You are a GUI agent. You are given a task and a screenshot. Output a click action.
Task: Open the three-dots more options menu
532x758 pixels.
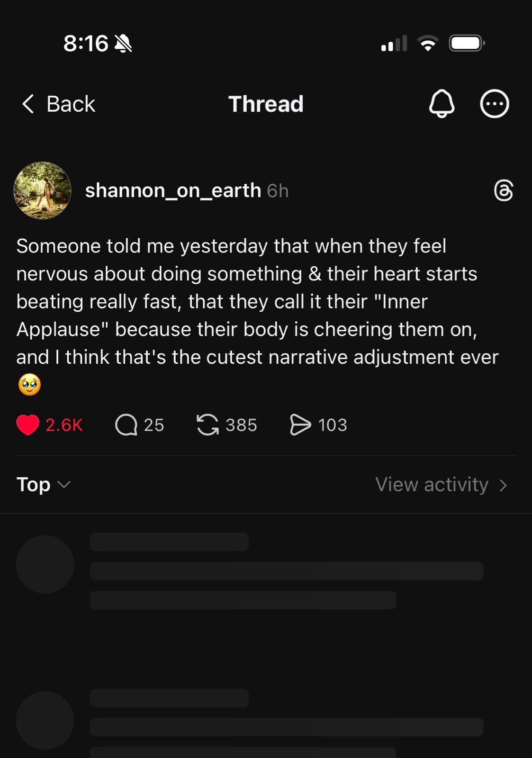point(494,103)
